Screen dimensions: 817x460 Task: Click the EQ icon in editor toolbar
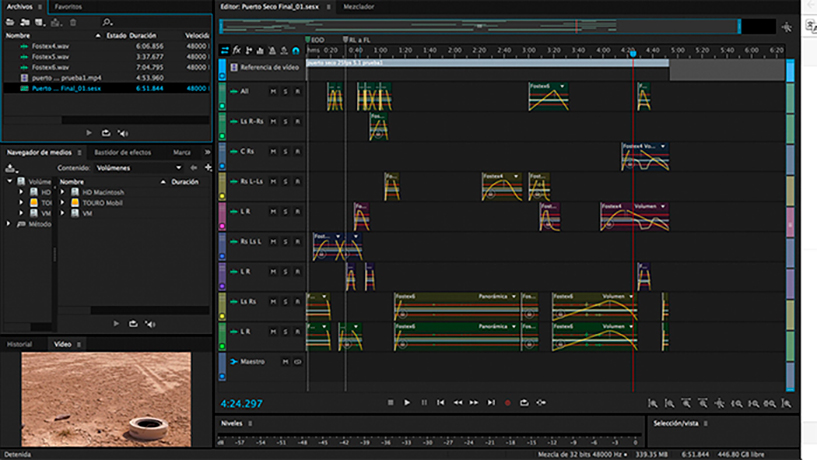coord(260,51)
